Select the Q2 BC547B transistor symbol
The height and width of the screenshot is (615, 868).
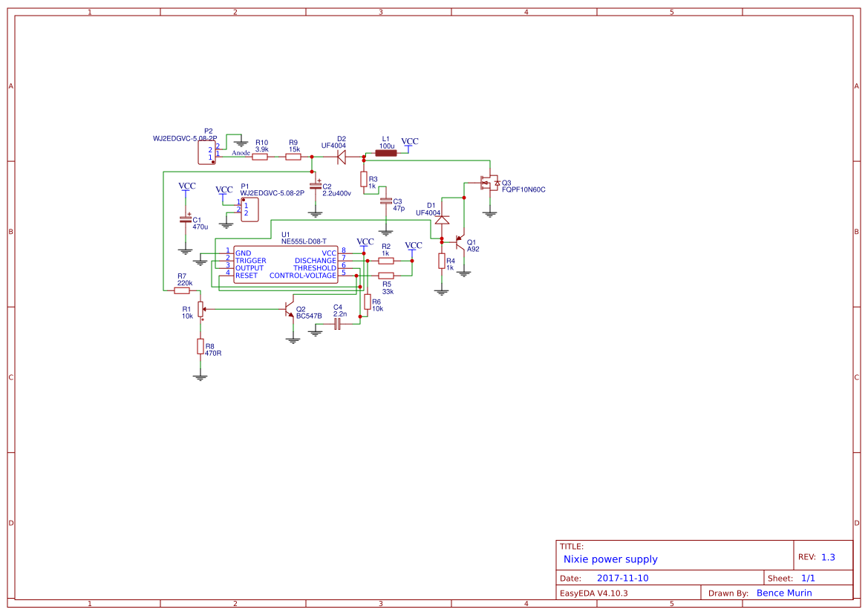[290, 310]
